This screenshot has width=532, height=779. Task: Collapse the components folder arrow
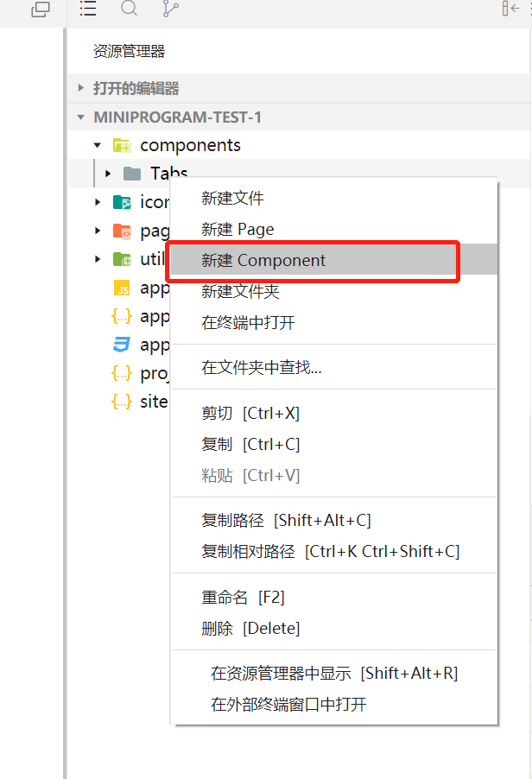98,146
